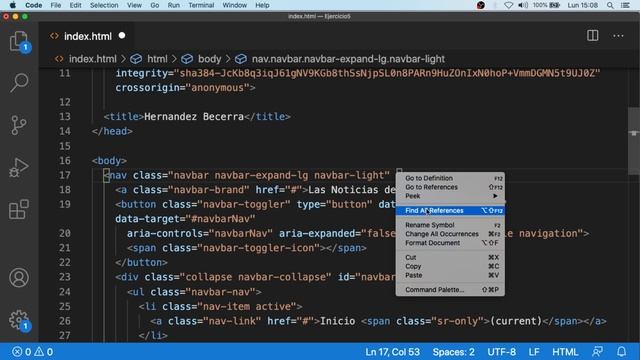The image size is (640, 360).
Task: Open the Code application menu
Action: tap(33, 5)
